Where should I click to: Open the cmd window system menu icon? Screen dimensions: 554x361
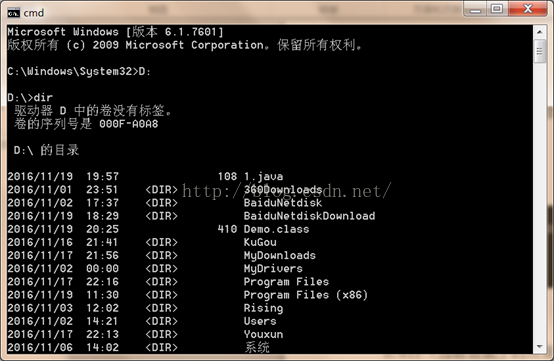13,13
